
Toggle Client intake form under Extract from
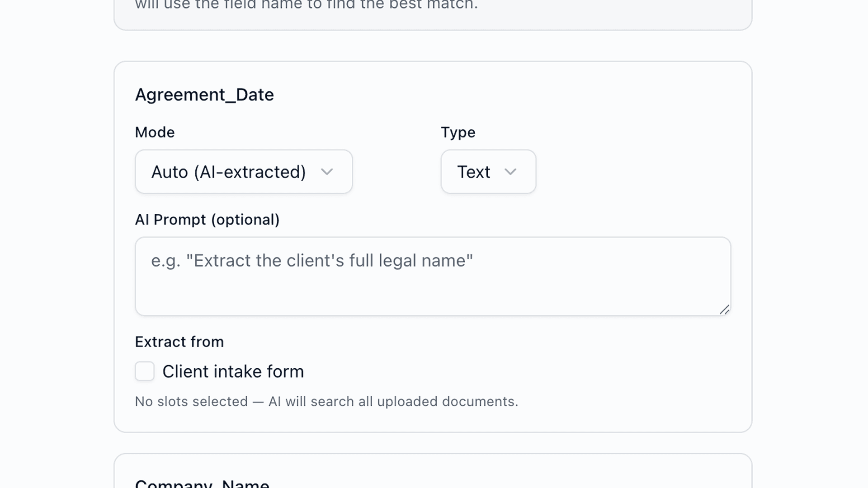click(x=144, y=371)
